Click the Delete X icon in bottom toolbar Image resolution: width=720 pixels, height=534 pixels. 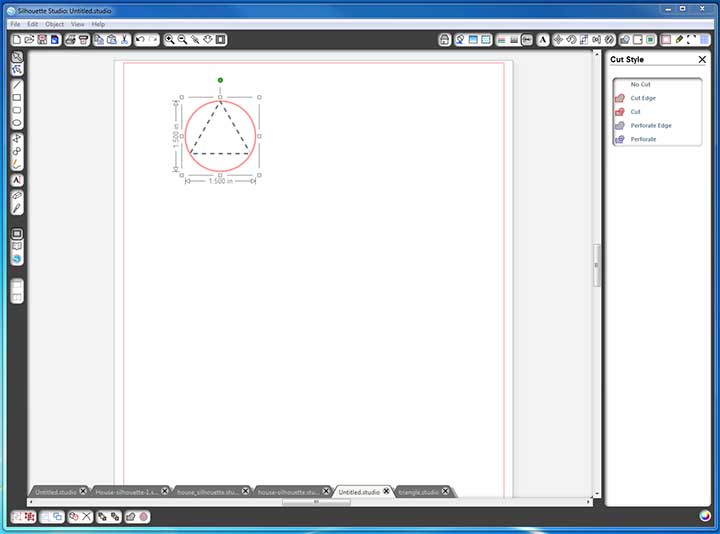86,517
